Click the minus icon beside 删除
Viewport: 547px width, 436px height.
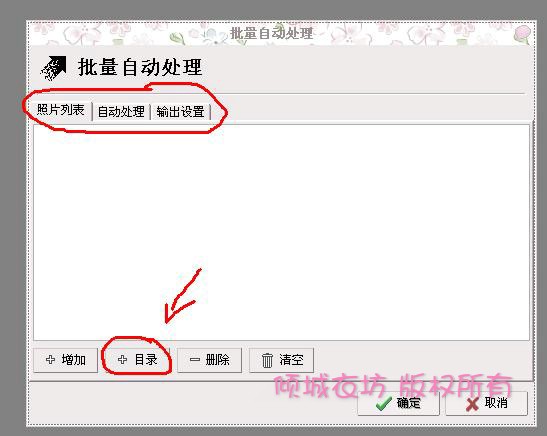click(195, 360)
